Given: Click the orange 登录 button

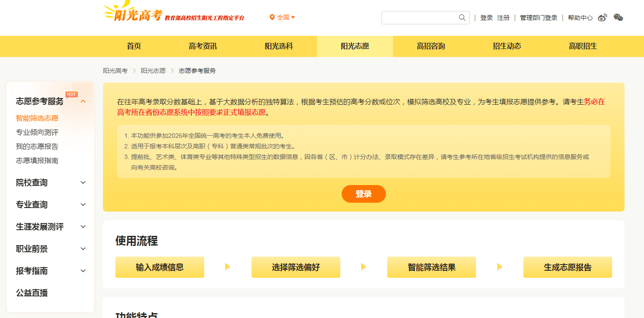Looking at the screenshot, I should [364, 194].
